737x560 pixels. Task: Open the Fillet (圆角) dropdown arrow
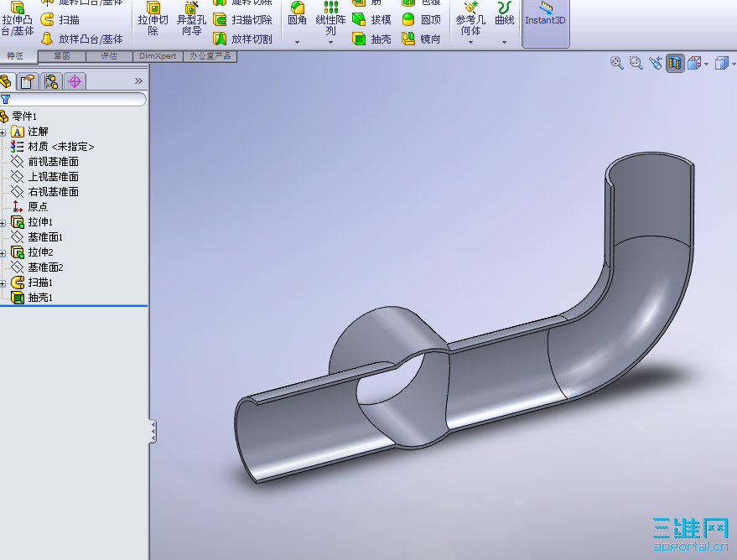coord(297,42)
